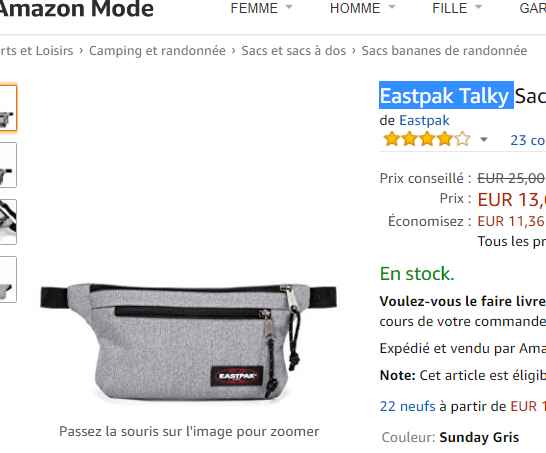Select the second product thumbnail
This screenshot has height=453, width=546.
click(8, 165)
